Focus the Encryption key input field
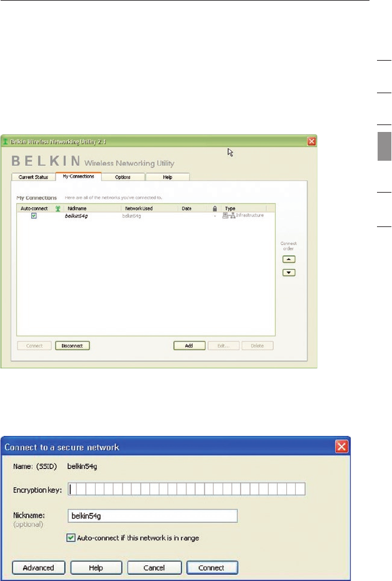 pyautogui.click(x=187, y=489)
